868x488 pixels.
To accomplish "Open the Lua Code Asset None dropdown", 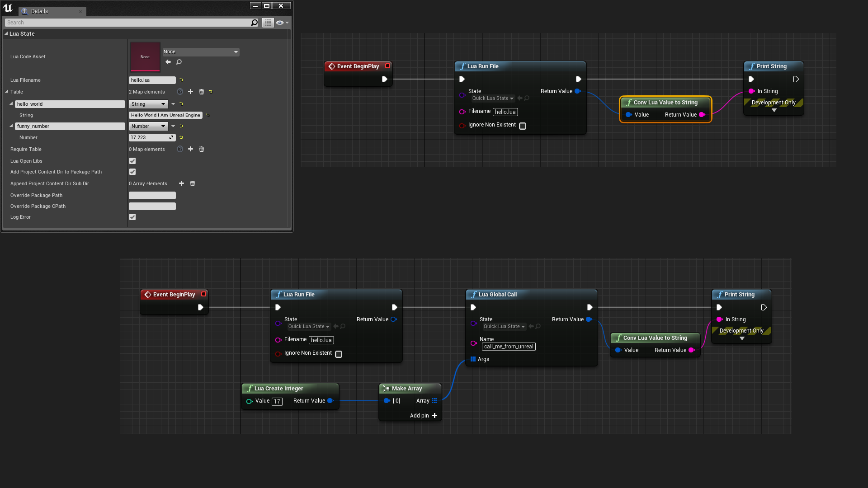I will 201,52.
